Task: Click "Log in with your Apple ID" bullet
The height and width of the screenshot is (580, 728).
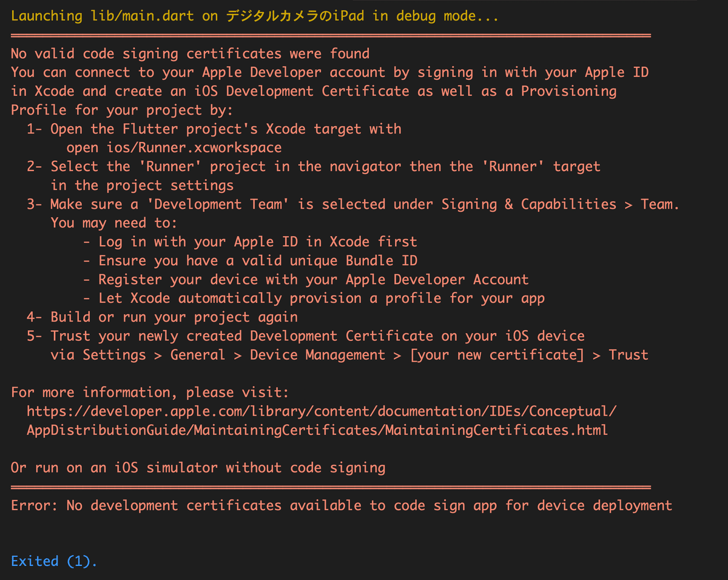Action: tap(250, 242)
